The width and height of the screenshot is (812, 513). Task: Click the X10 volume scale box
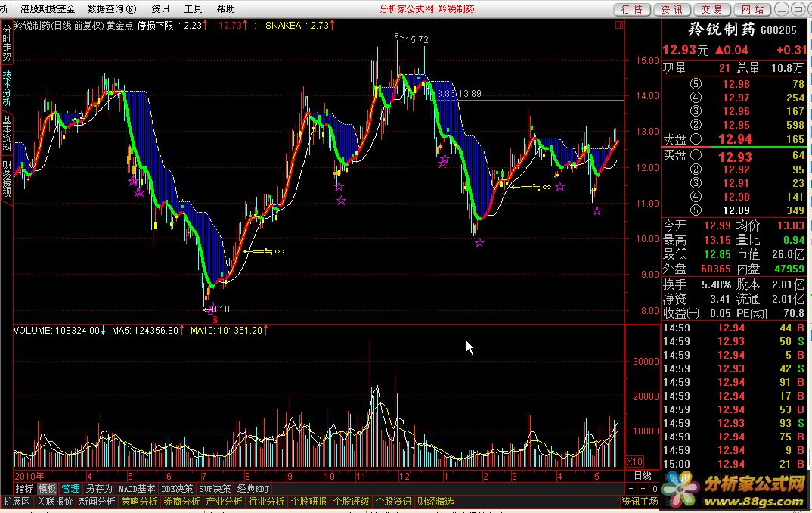point(635,462)
